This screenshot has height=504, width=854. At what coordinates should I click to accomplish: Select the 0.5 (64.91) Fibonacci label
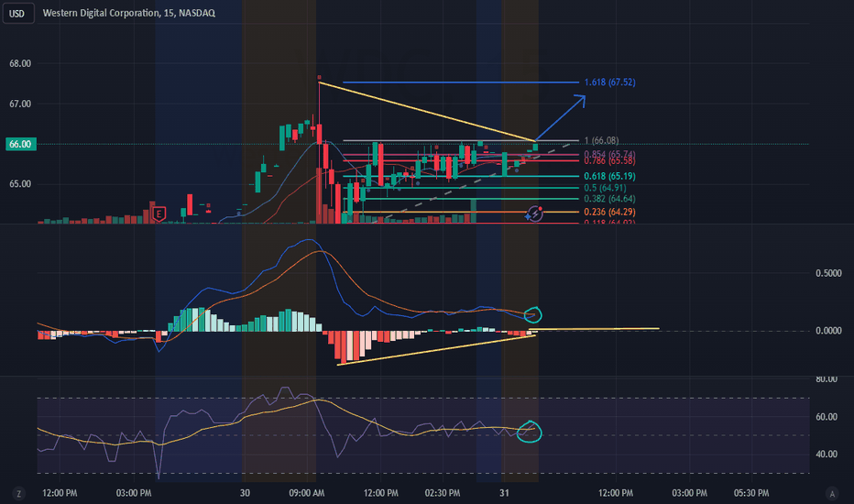[605, 188]
